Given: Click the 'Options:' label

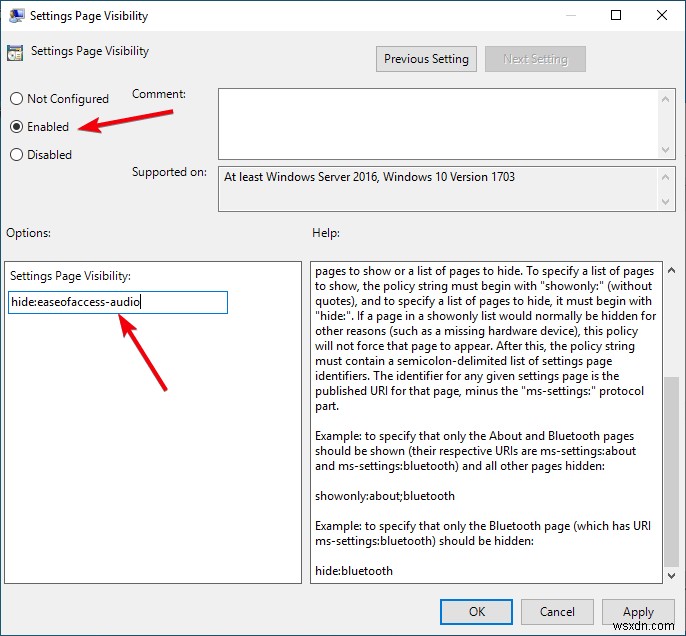Looking at the screenshot, I should [x=28, y=233].
